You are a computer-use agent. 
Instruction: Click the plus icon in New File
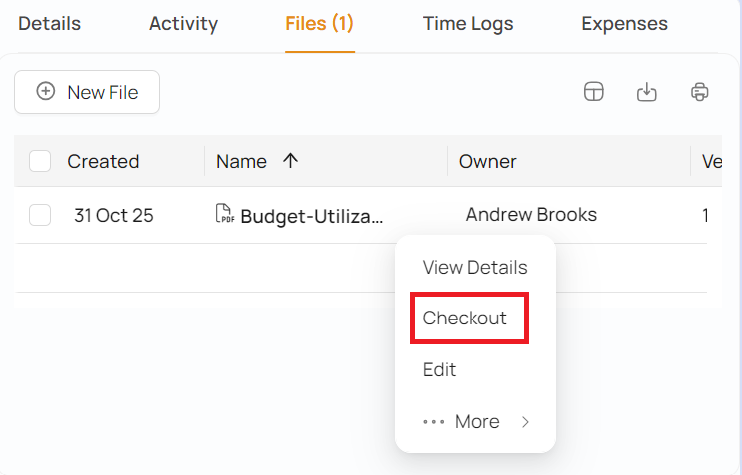pos(46,92)
